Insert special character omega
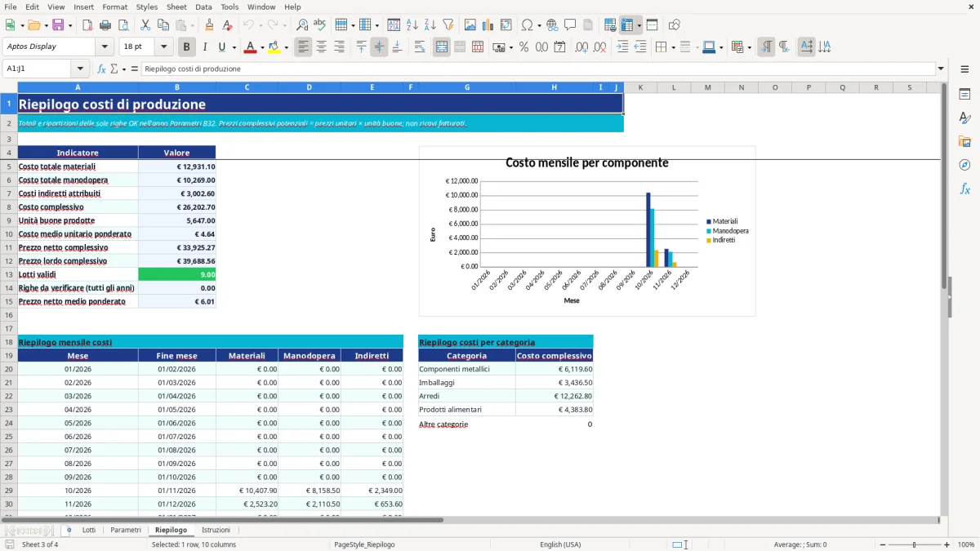This screenshot has width=980, height=551. tap(527, 25)
